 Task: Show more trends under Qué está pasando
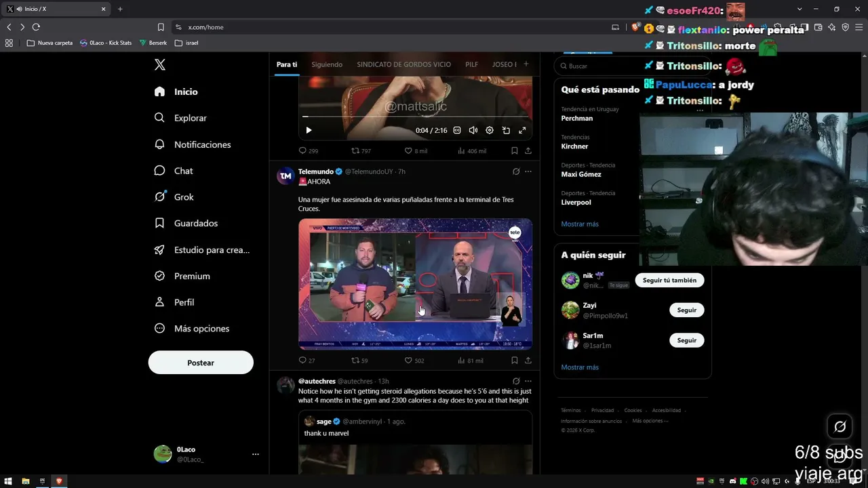coord(580,224)
